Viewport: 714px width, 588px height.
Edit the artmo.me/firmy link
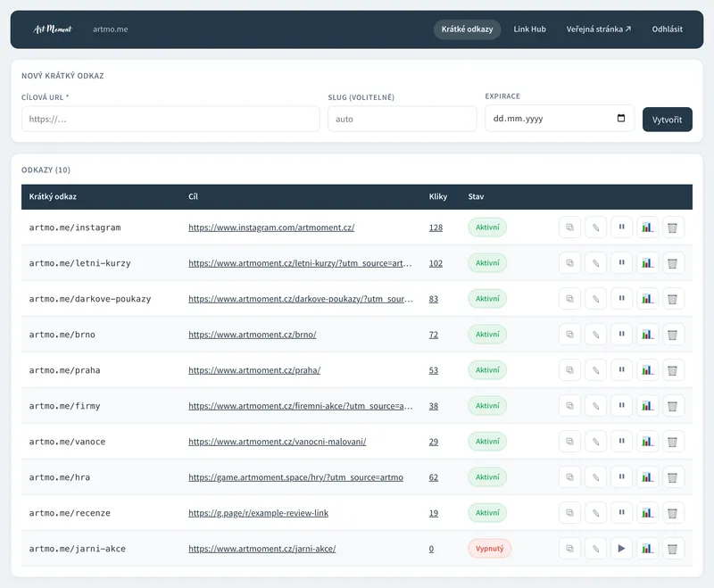point(595,406)
